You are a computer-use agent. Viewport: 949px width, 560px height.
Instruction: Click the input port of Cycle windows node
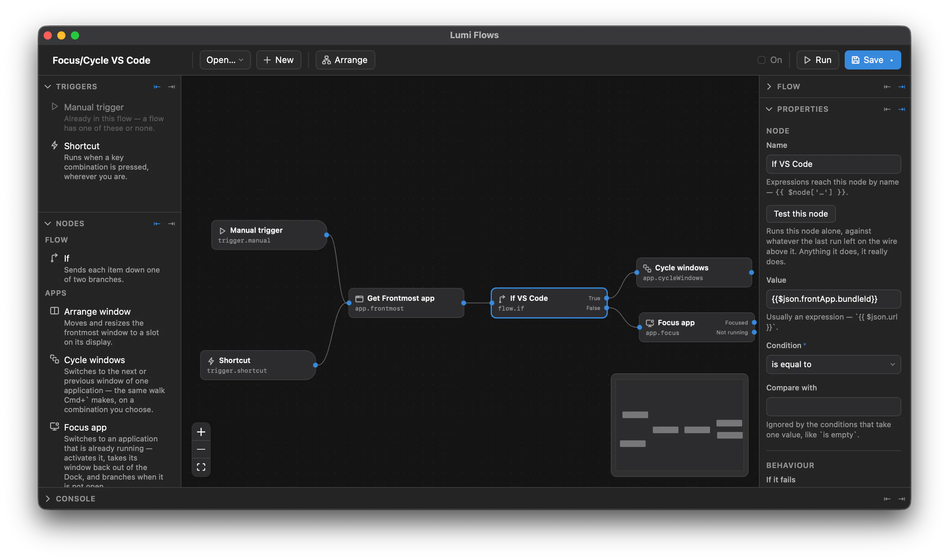click(x=637, y=273)
